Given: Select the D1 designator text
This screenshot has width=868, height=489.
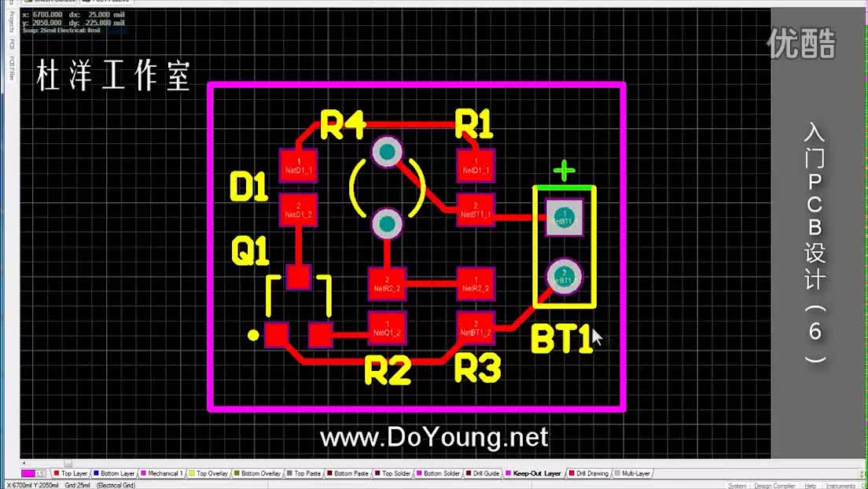Looking at the screenshot, I should click(x=248, y=186).
